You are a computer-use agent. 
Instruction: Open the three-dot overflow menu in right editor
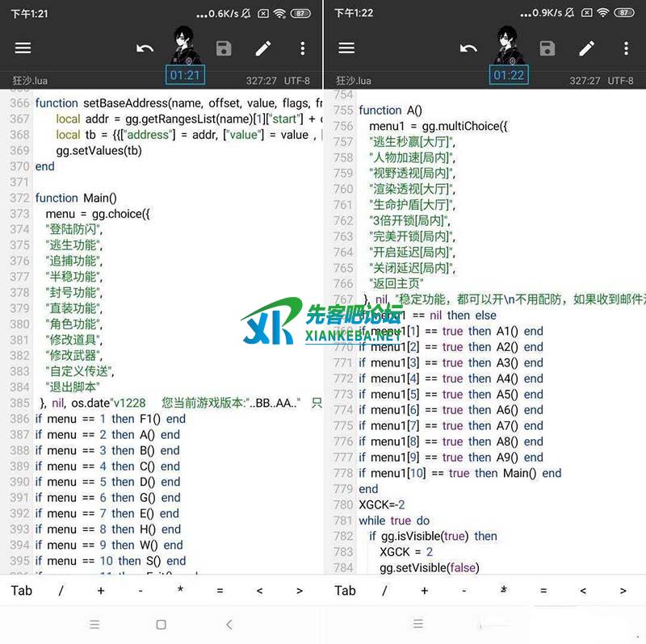(x=626, y=48)
